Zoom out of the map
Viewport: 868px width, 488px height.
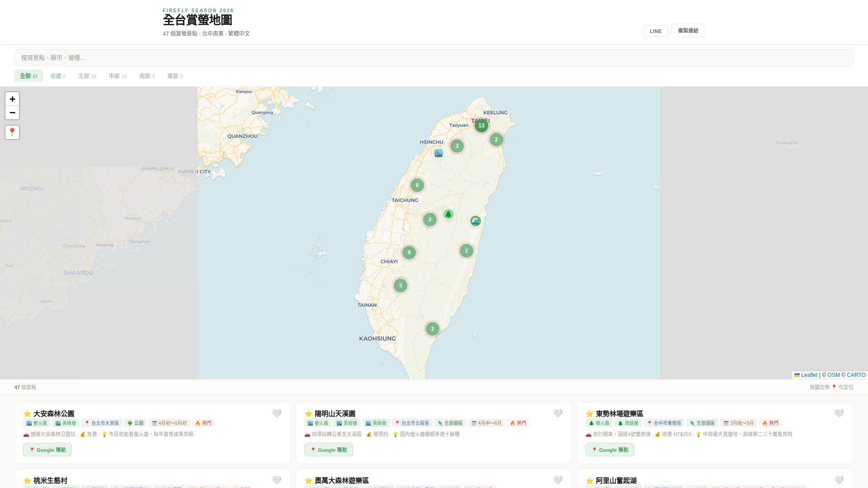coord(12,113)
